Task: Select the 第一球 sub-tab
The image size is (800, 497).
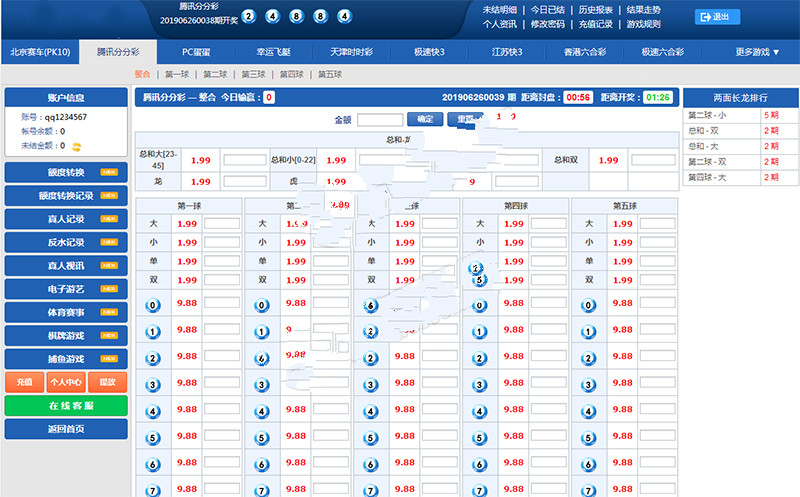Action: pos(177,74)
